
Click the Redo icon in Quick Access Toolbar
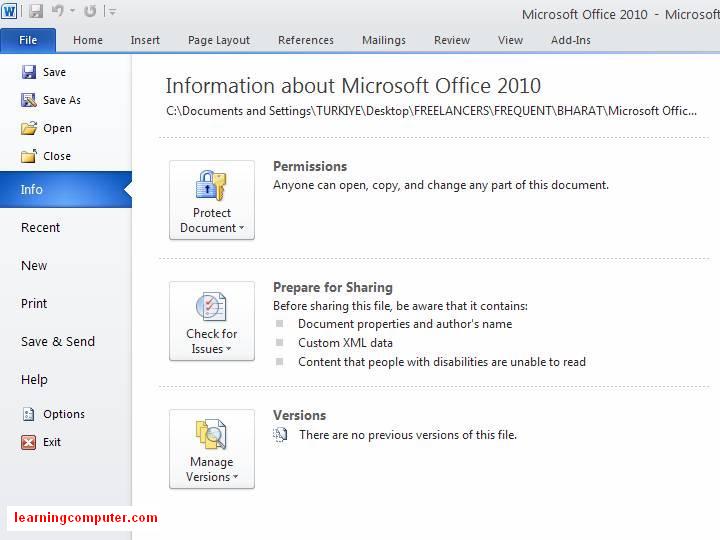90,11
